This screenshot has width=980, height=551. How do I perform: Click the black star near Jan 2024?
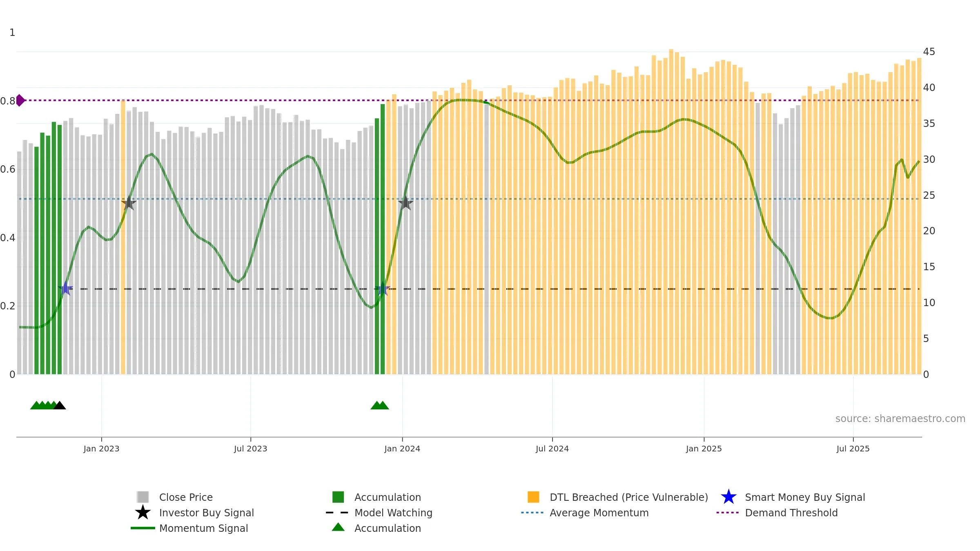pos(405,203)
